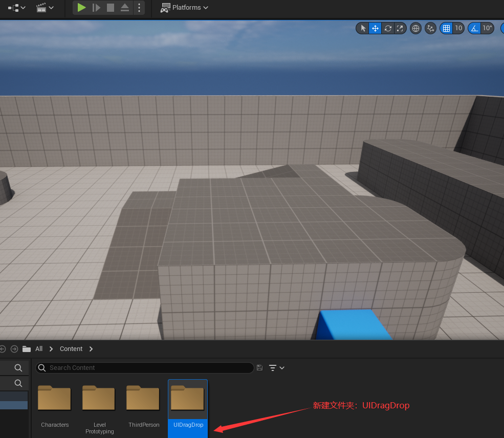Click the Skip/Advance frame button
The image size is (504, 438).
[96, 7]
